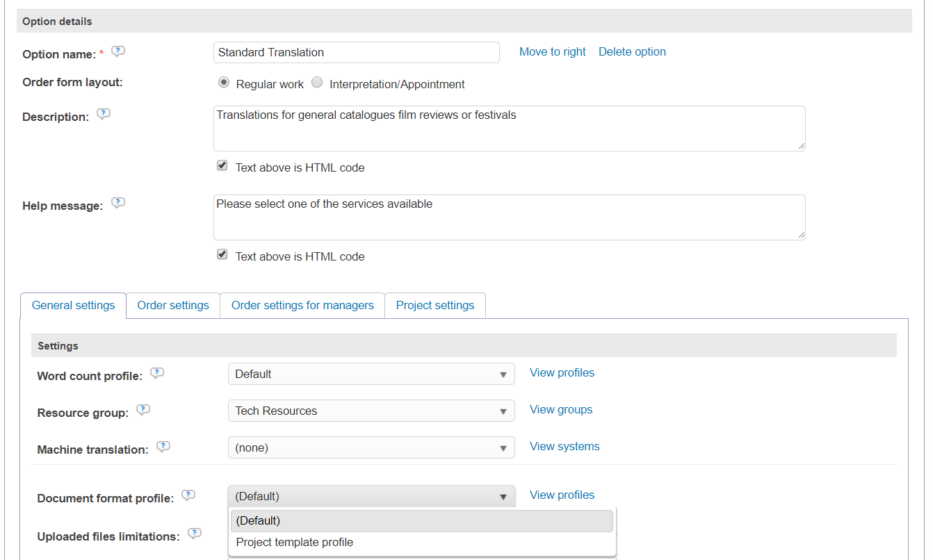Choose Project template profile from list
The width and height of the screenshot is (933, 560).
(x=295, y=542)
